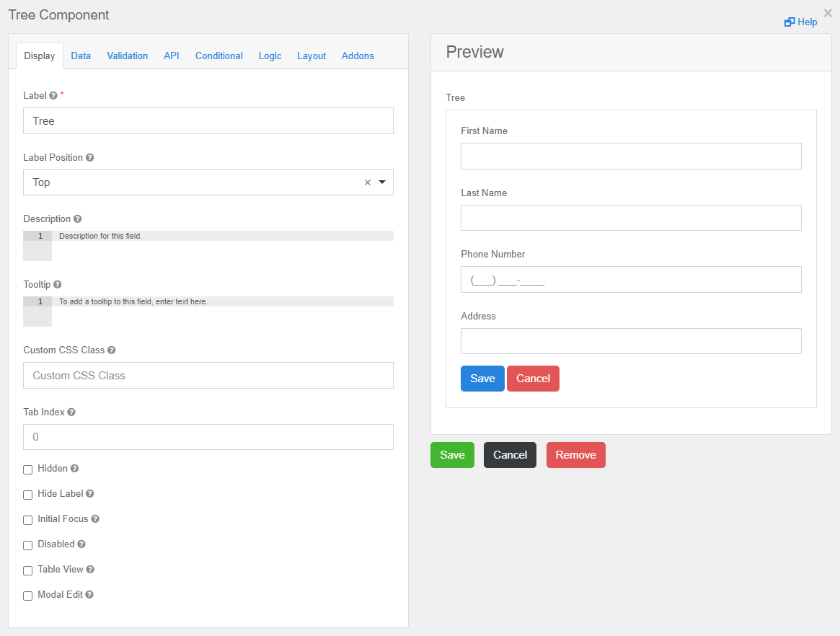Click the Description help icon

click(x=78, y=218)
